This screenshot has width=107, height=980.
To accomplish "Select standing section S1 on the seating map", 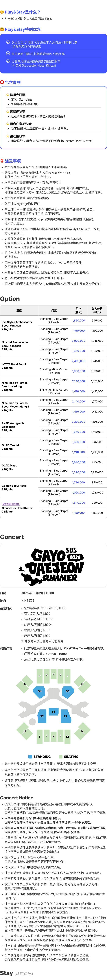I will (x=53, y=711).
